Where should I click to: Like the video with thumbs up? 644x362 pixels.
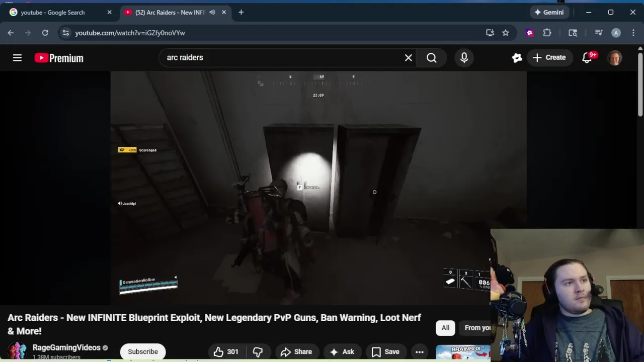pos(225,352)
